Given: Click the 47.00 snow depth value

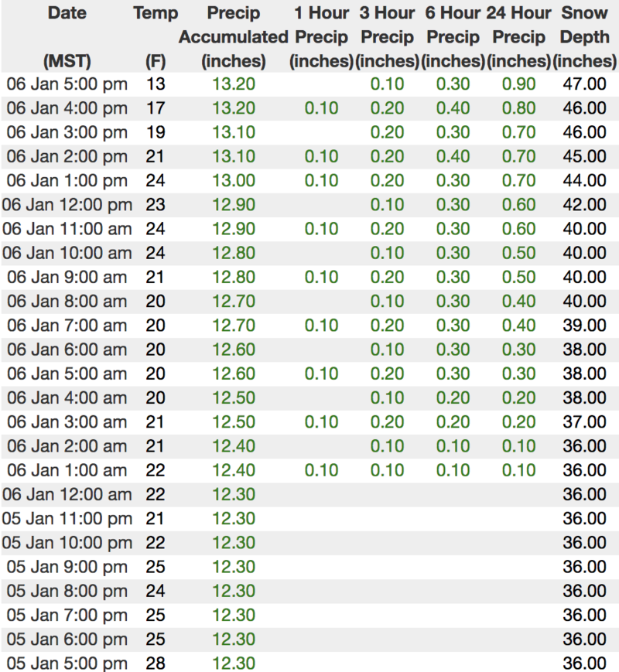Looking at the screenshot, I should click(584, 84).
